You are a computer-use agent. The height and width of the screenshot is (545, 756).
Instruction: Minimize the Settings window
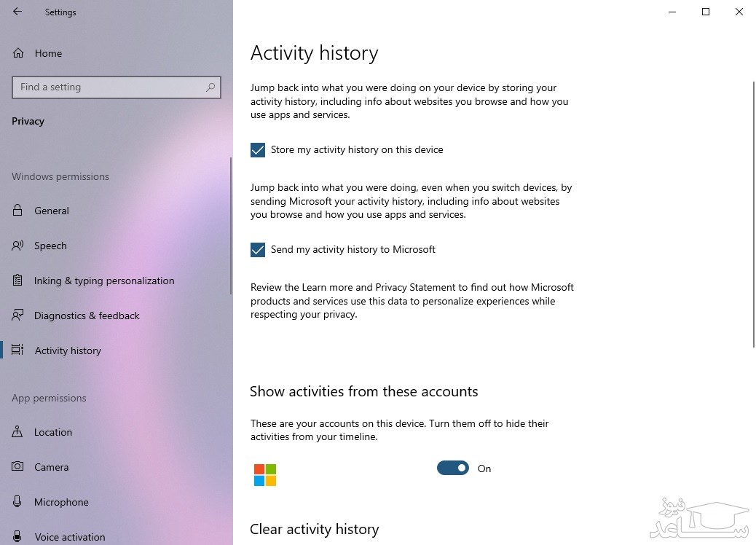(672, 12)
